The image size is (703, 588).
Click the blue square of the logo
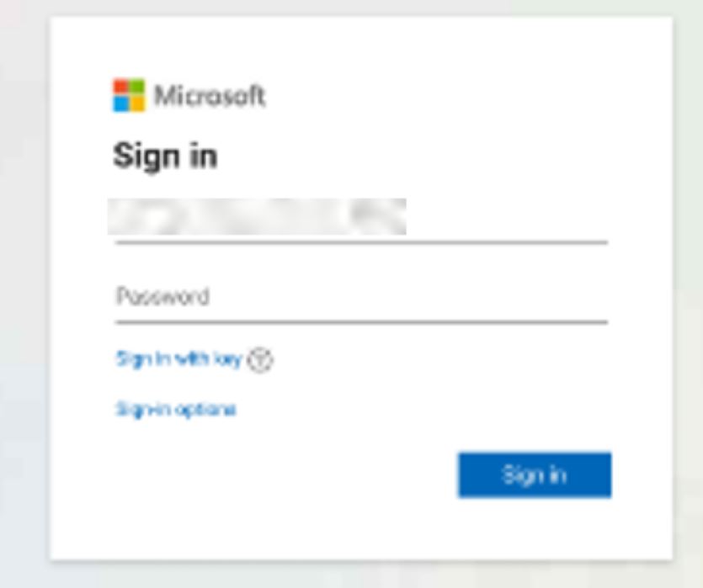click(x=120, y=103)
